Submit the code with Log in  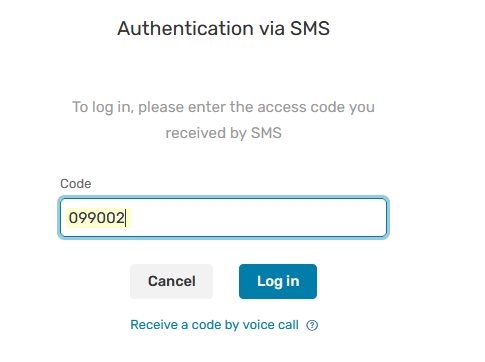click(x=278, y=281)
